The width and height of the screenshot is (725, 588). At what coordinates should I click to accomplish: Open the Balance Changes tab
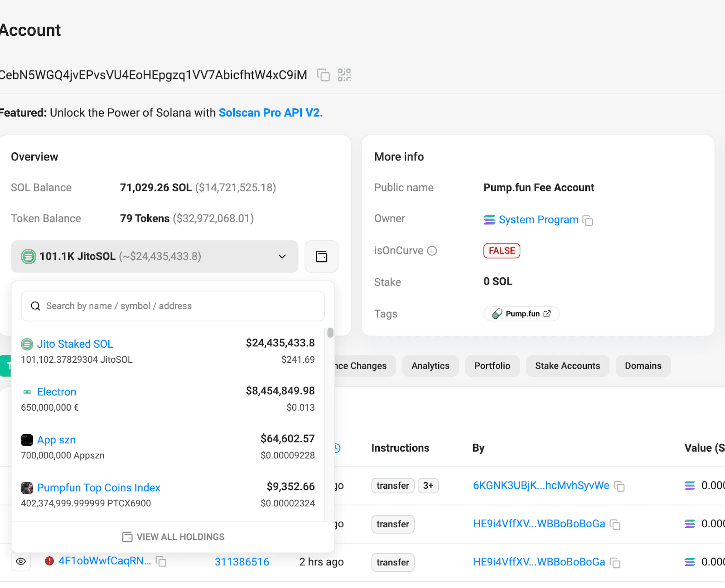[365, 366]
